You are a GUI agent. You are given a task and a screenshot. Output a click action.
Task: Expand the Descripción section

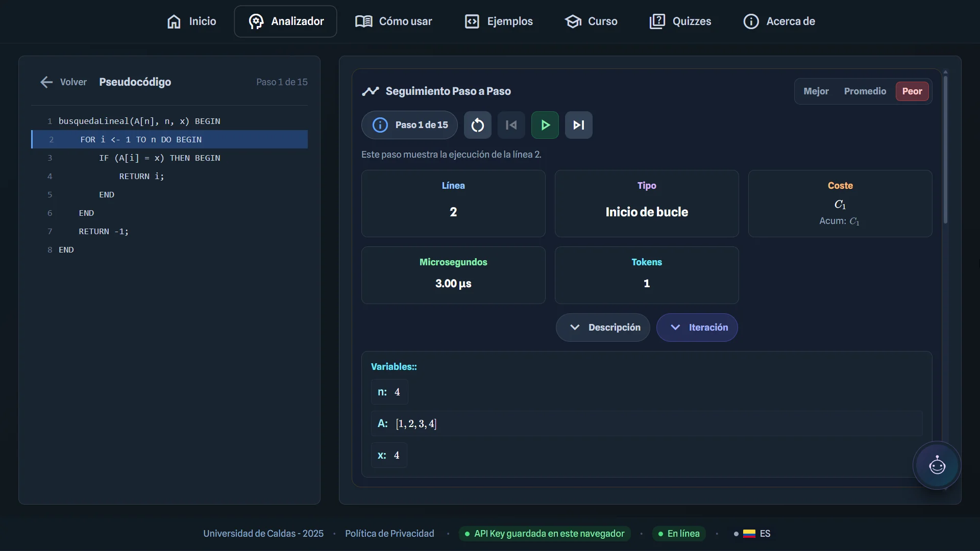[603, 328]
